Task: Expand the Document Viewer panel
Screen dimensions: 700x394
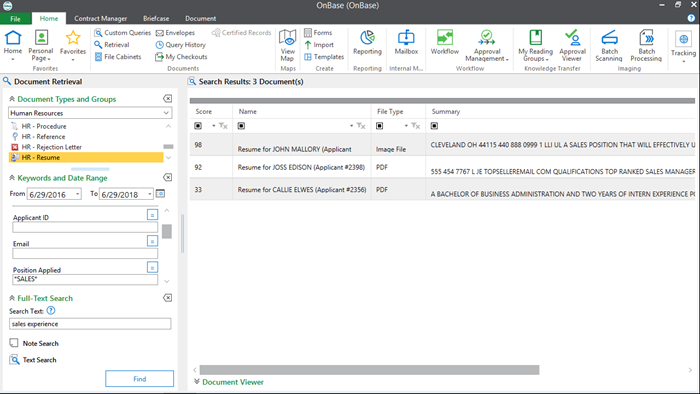Action: click(197, 382)
